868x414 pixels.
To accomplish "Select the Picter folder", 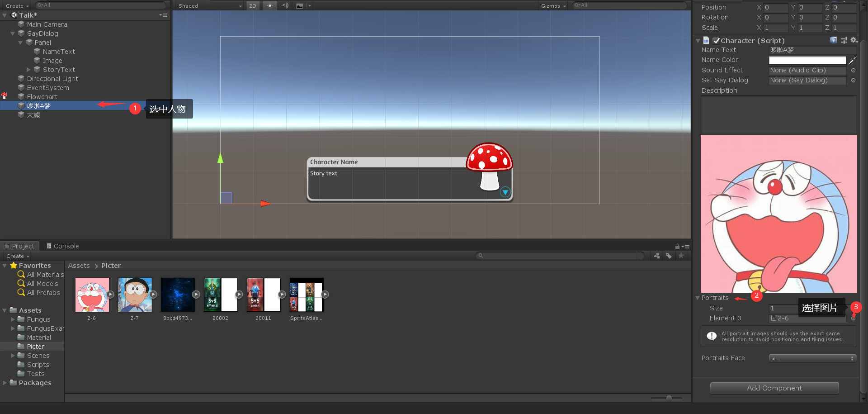I will coord(35,347).
